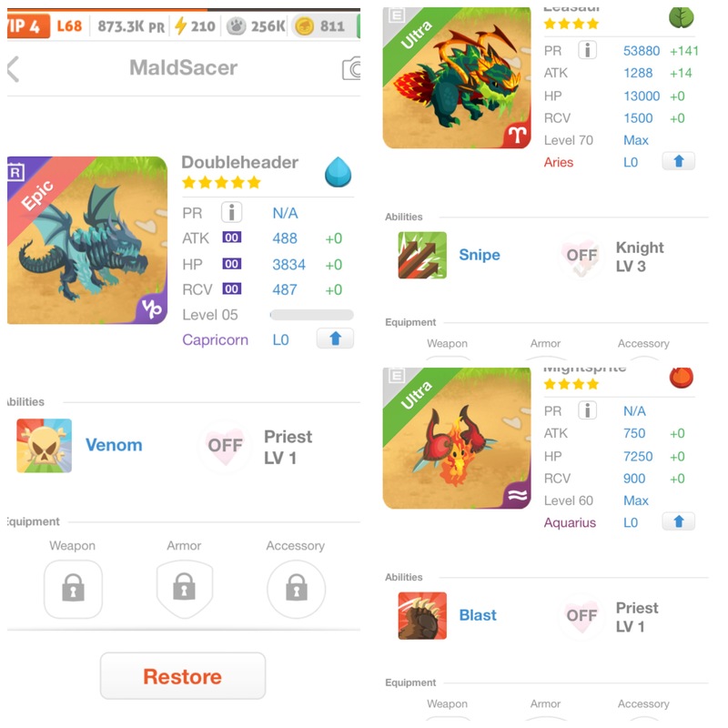The image size is (728, 728).
Task: Tap the Aquarius L0 upgrade arrow
Action: click(678, 521)
